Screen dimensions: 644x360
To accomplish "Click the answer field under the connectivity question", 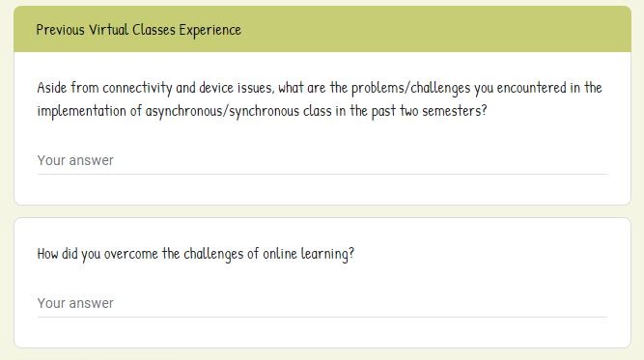I will pyautogui.click(x=322, y=160).
